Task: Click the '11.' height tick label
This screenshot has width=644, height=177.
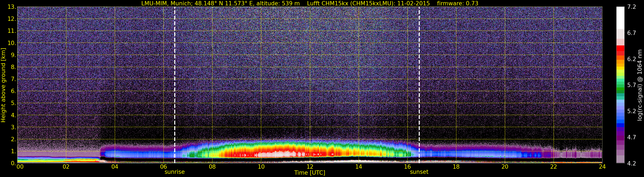Action: 12,31
